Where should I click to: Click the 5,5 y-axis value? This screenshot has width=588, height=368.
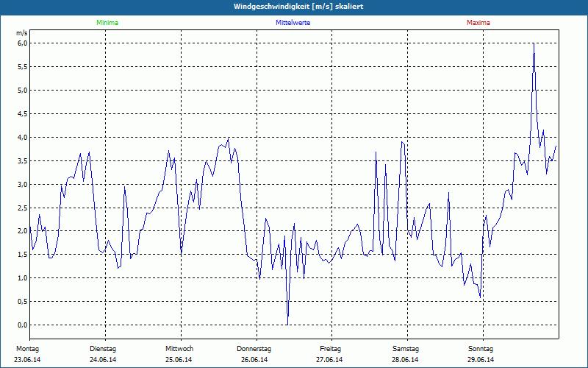pos(23,67)
